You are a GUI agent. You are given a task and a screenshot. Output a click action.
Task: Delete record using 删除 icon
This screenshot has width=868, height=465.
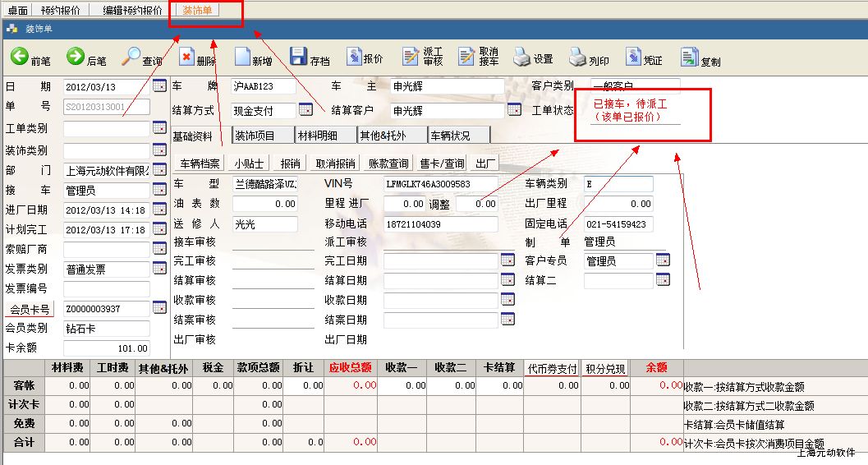[x=186, y=58]
